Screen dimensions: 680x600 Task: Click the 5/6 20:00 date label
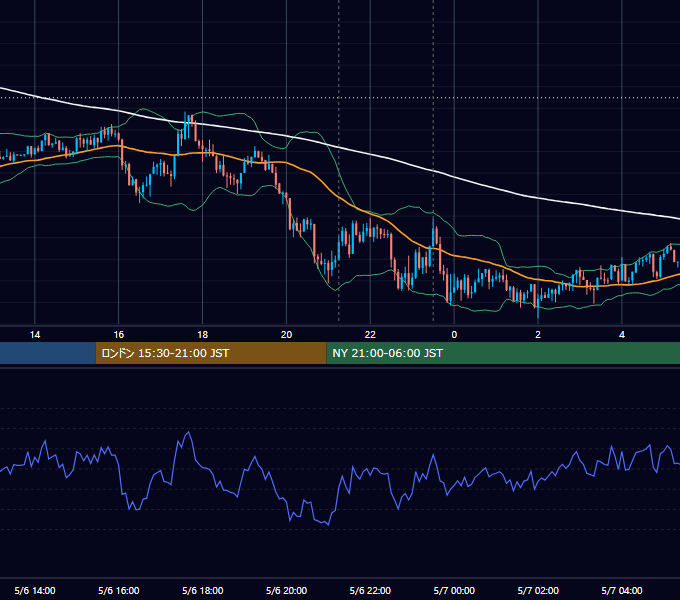coord(286,590)
